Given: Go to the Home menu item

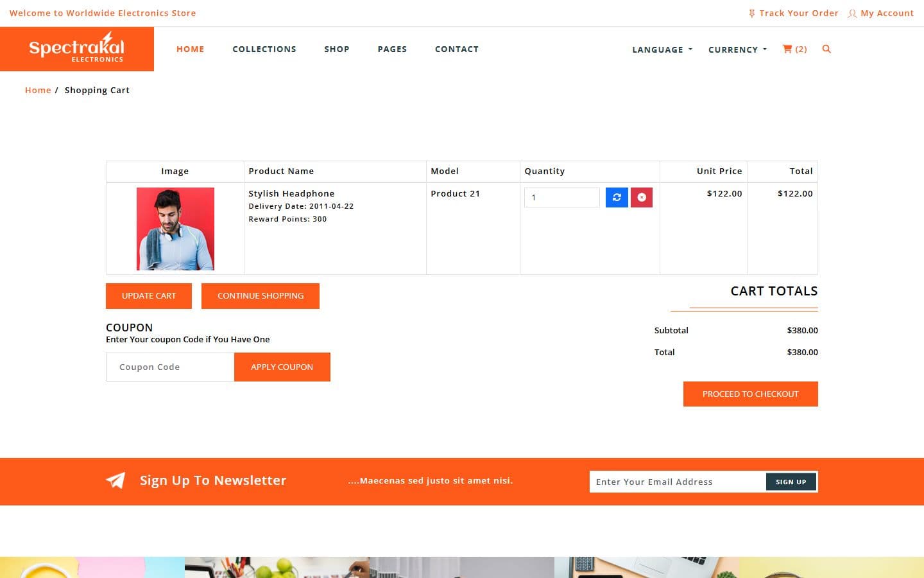Looking at the screenshot, I should [x=191, y=49].
